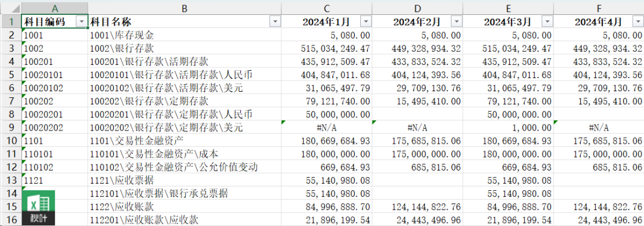Image resolution: width=644 pixels, height=226 pixels.
Task: Select row 13 header
Action: (11, 180)
